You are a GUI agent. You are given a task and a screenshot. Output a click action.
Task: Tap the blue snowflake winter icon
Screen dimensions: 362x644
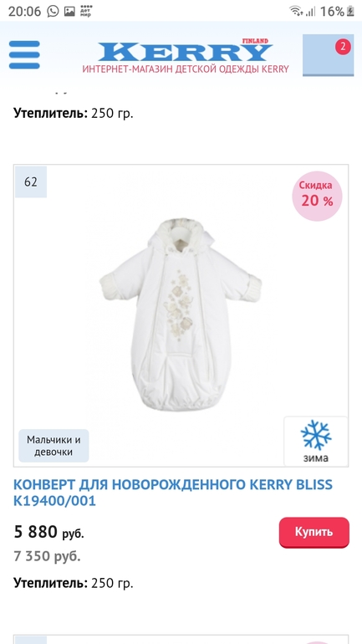coord(316,435)
